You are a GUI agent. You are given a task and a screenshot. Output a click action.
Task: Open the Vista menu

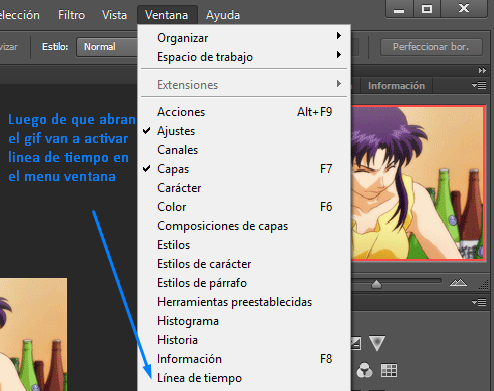click(x=114, y=15)
